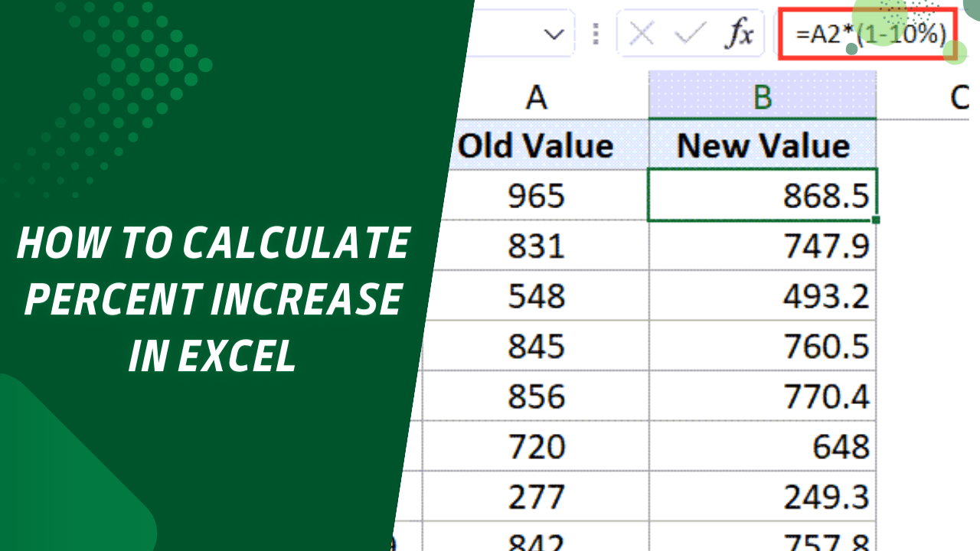Select column header B
The height and width of the screenshot is (551, 980).
tap(763, 97)
